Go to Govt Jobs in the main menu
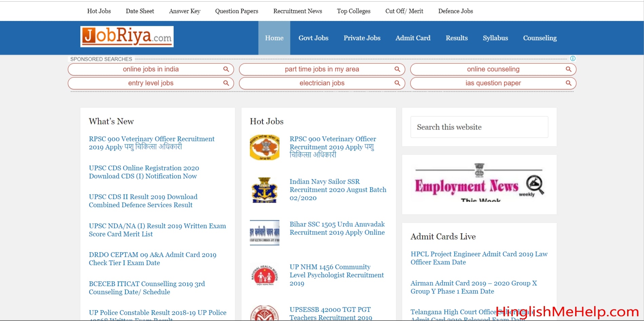 [x=313, y=38]
